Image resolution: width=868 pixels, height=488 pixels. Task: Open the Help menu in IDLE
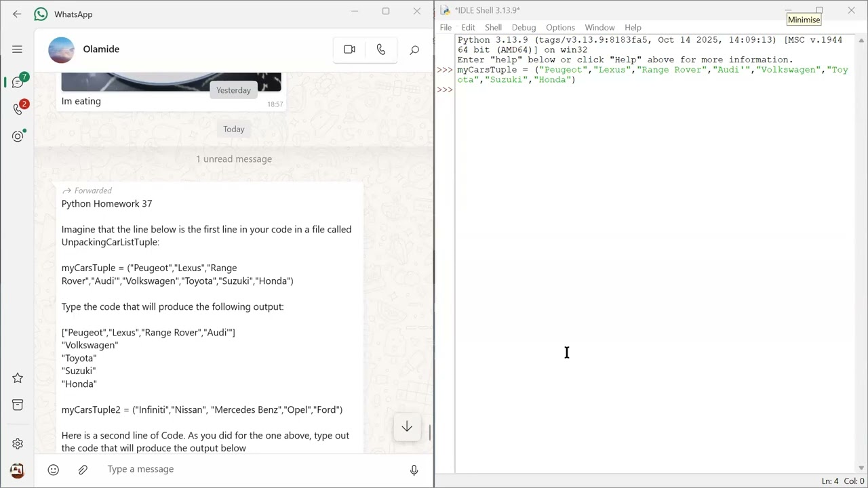[633, 28]
